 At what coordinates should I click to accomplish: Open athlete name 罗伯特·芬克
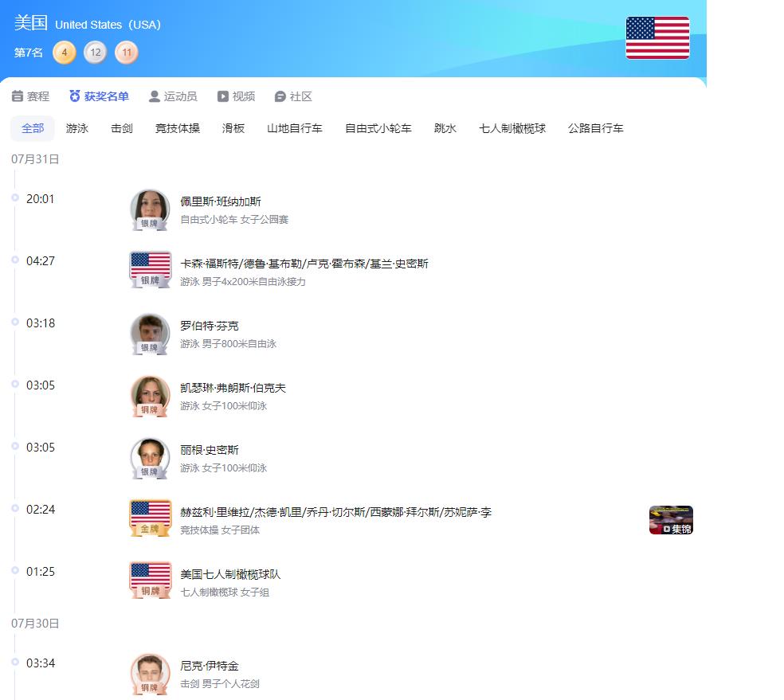209,326
